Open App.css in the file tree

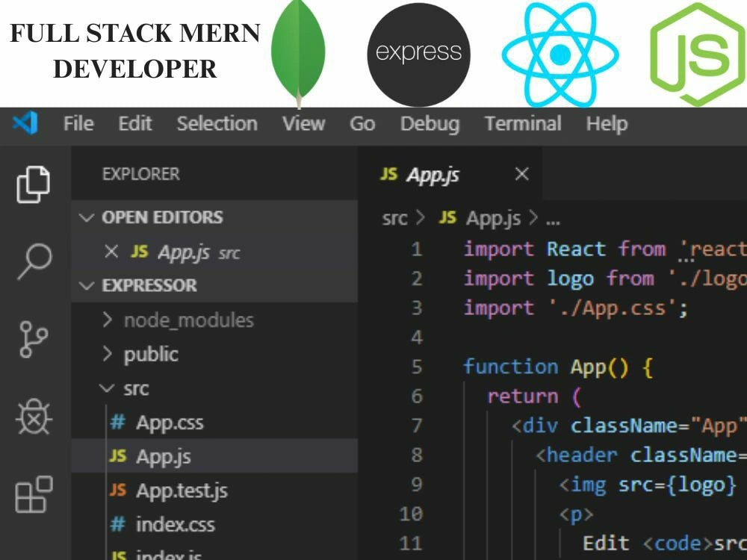tap(214, 423)
